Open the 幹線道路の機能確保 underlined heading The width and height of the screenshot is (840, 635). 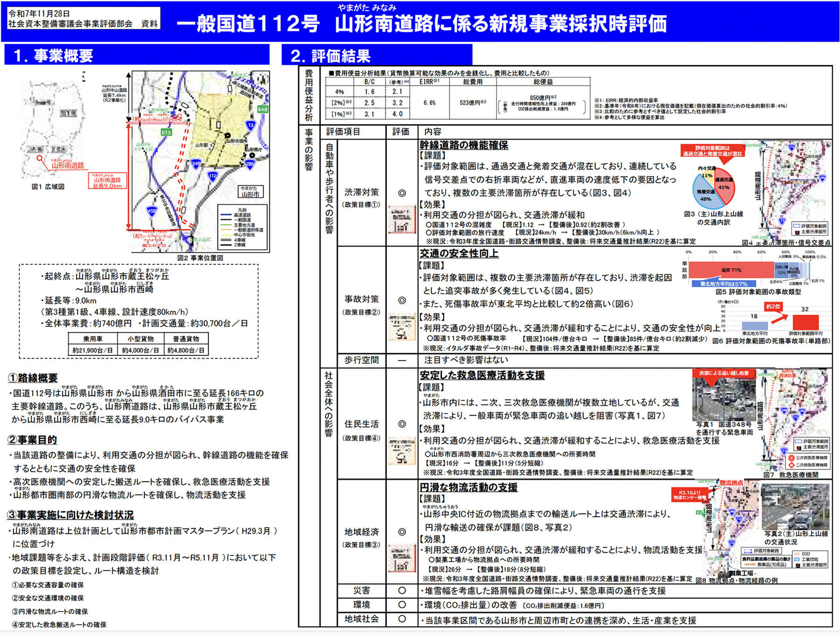pyautogui.click(x=463, y=145)
